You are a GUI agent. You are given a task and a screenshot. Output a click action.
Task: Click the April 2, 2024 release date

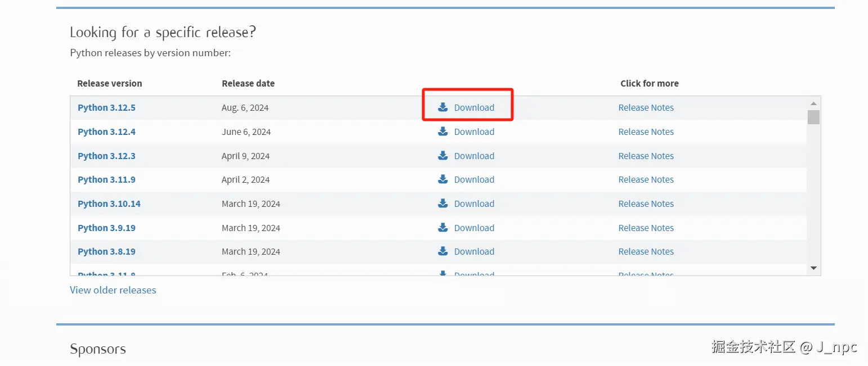point(245,179)
